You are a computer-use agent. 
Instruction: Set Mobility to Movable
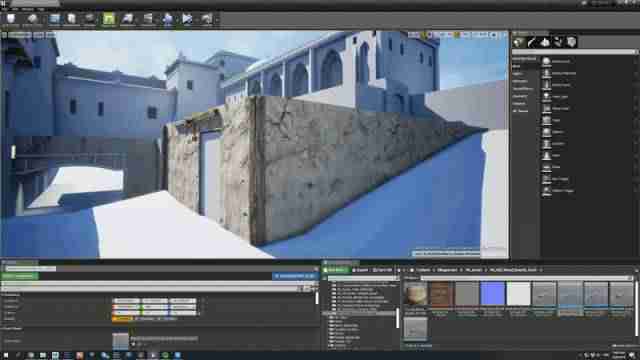coord(167,319)
